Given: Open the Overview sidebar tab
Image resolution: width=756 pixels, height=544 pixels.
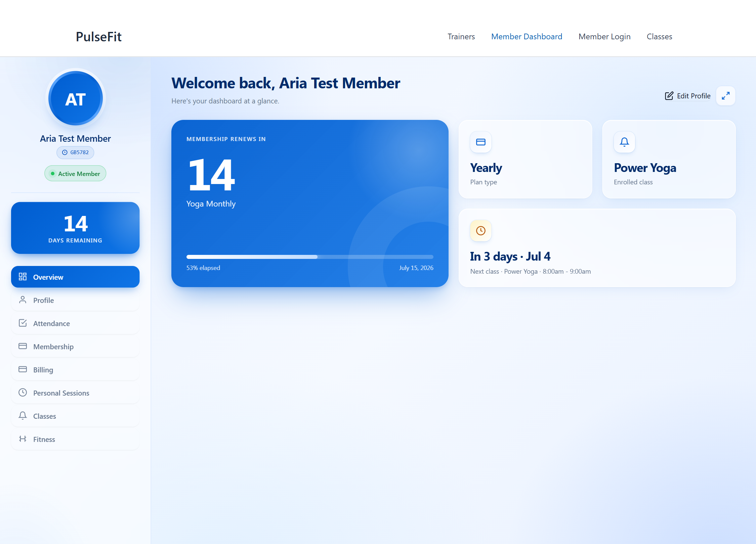Looking at the screenshot, I should pos(75,277).
